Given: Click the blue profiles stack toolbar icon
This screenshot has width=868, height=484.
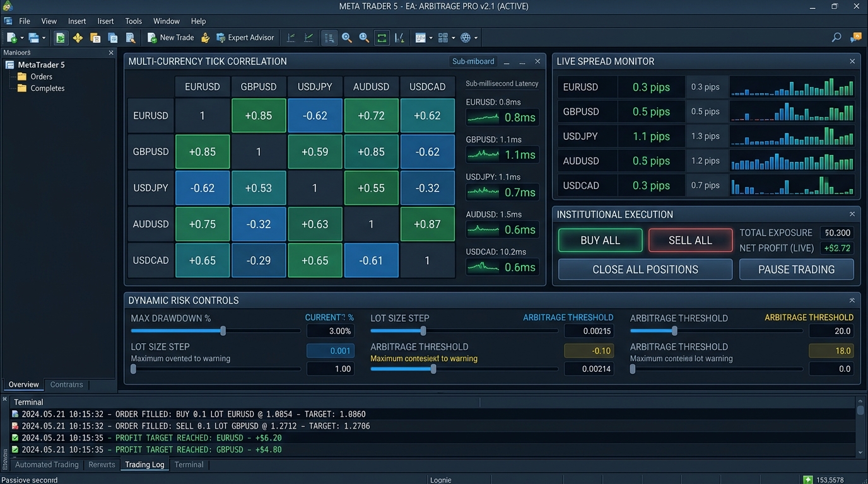Looking at the screenshot, I should tap(33, 38).
